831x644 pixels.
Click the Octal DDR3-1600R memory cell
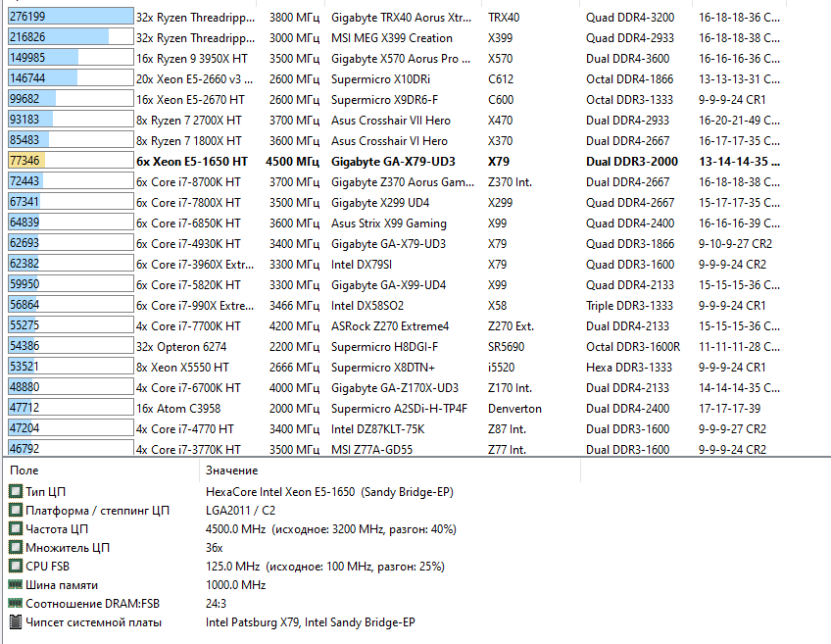[x=633, y=347]
